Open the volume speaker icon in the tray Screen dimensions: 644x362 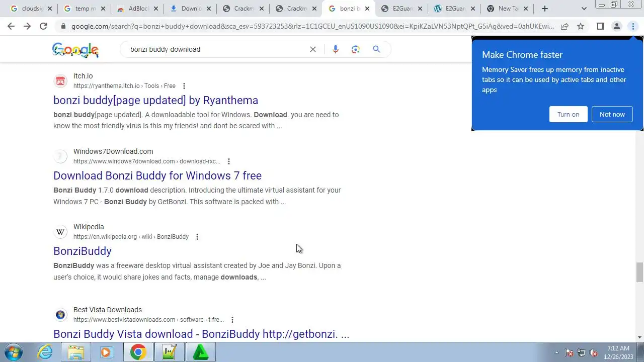point(593,352)
